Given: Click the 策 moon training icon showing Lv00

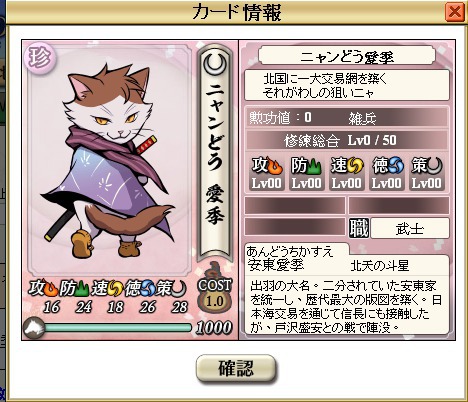Looking at the screenshot, I should [x=427, y=173].
